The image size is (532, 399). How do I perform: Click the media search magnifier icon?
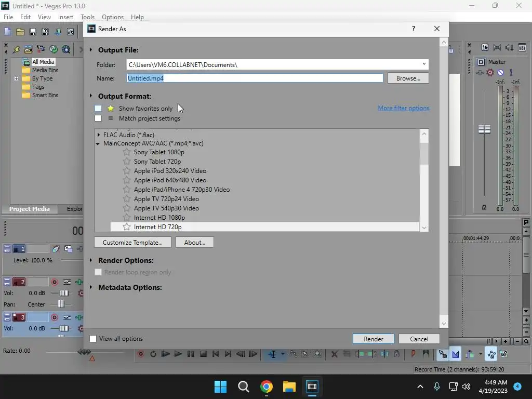point(66,49)
